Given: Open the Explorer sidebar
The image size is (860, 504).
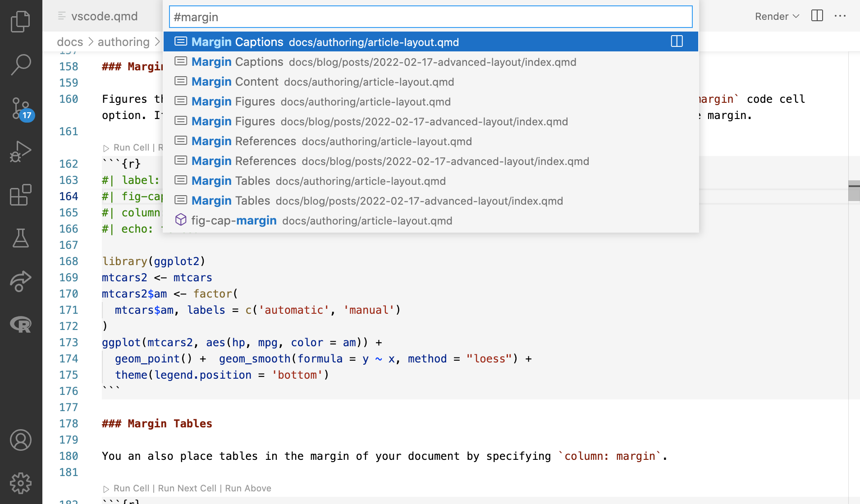Looking at the screenshot, I should [21, 21].
